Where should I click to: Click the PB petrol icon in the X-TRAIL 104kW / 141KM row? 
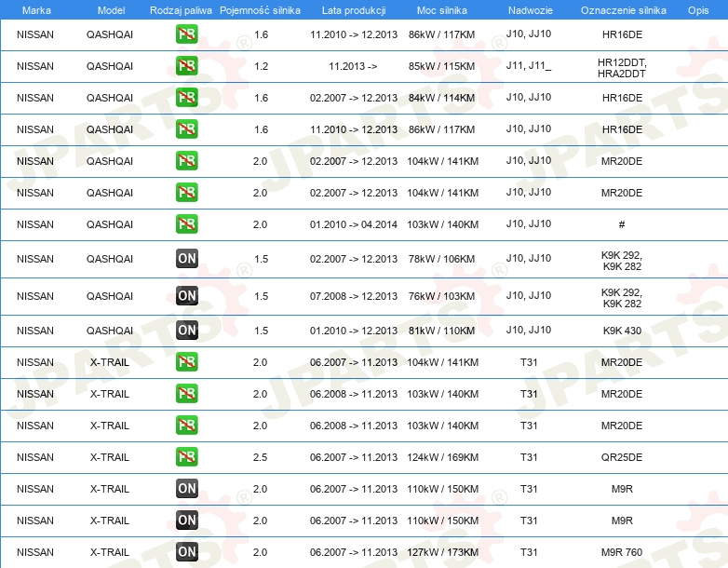coord(186,362)
